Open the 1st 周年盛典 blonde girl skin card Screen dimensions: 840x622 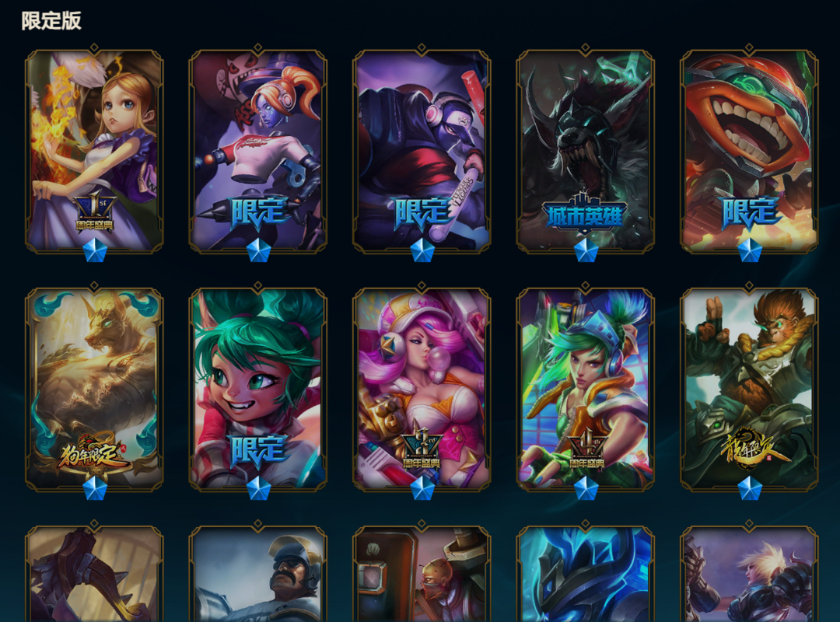94,151
